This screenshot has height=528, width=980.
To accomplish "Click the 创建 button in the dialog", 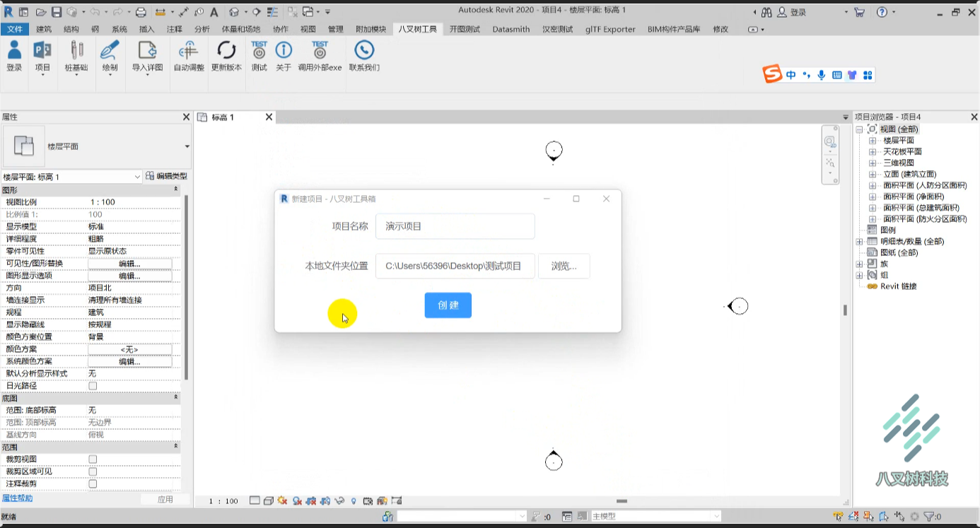I will [448, 305].
